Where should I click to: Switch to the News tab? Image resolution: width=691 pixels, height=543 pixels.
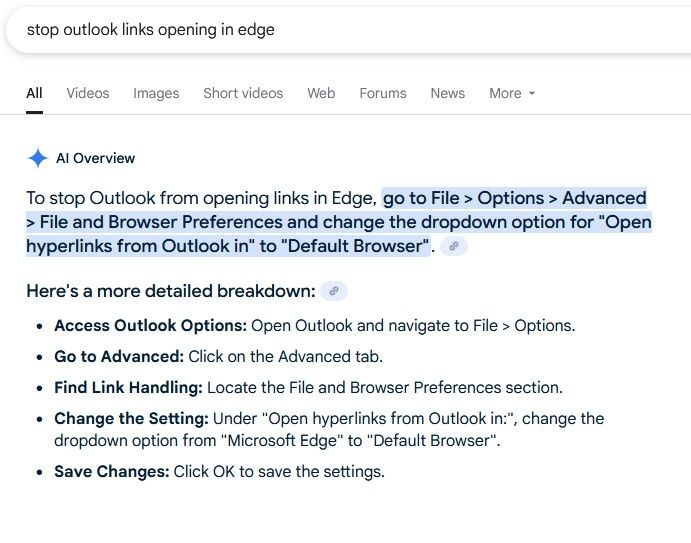[448, 93]
